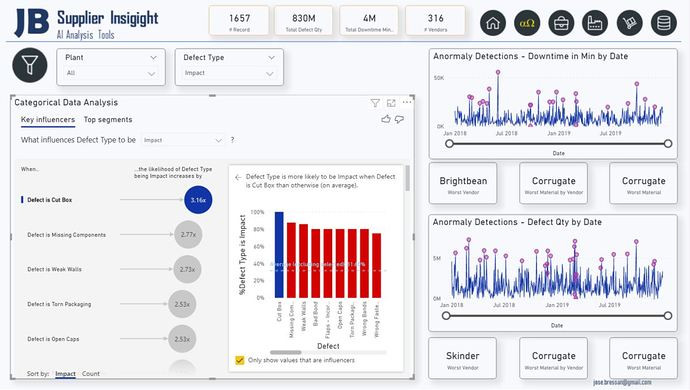Click the upper Corrugate Worst Material by Vendor card

pos(554,184)
